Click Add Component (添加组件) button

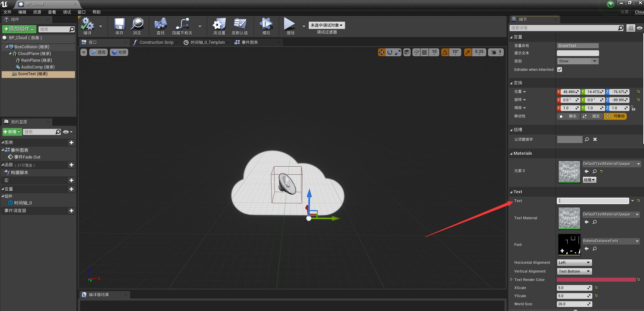(19, 29)
